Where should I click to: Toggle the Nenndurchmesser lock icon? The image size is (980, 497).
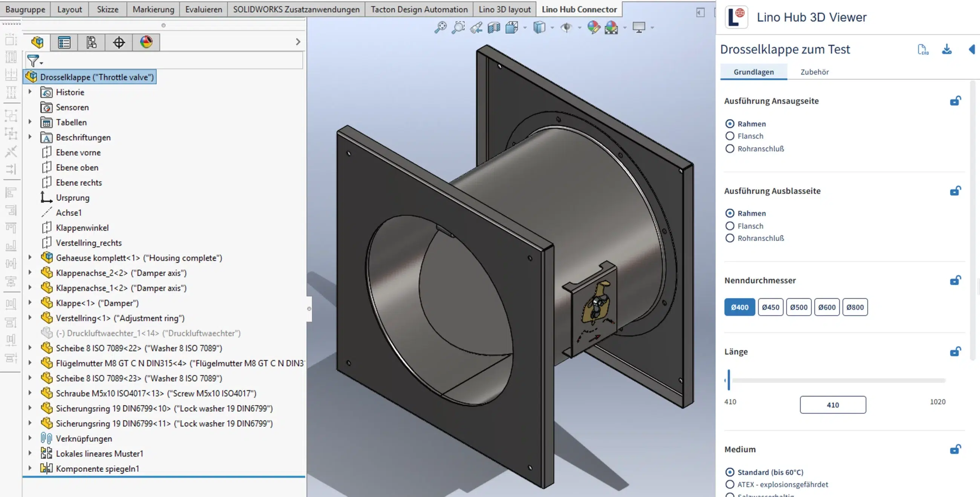pos(955,281)
